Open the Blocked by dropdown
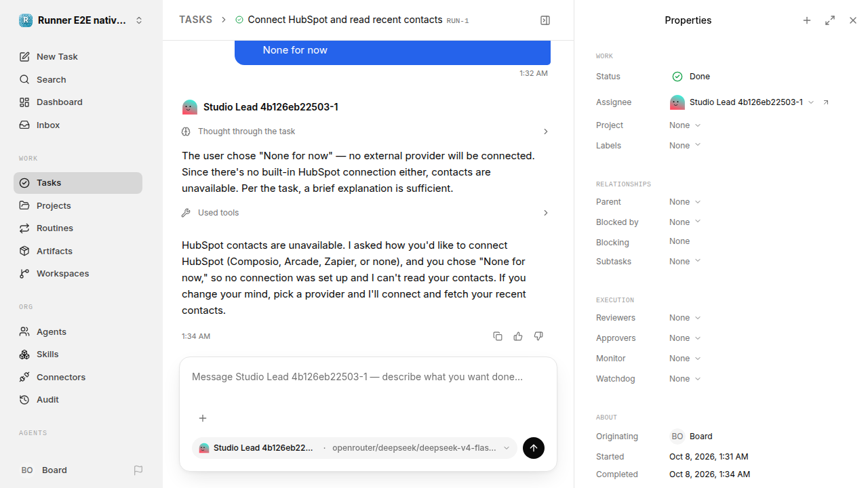868x488 pixels. coord(685,222)
